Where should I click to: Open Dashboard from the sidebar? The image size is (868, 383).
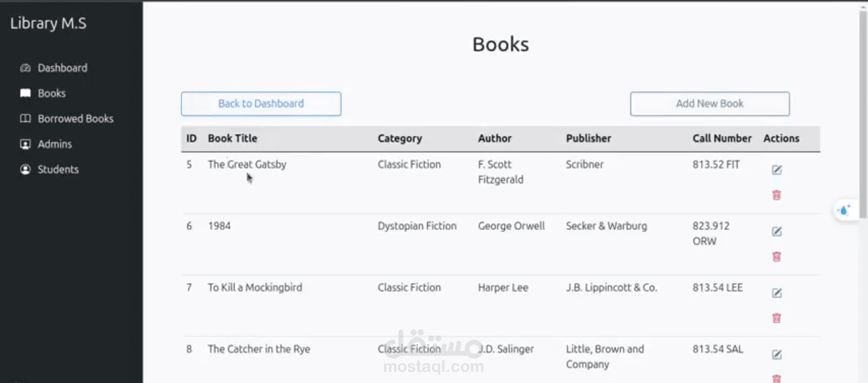[62, 68]
